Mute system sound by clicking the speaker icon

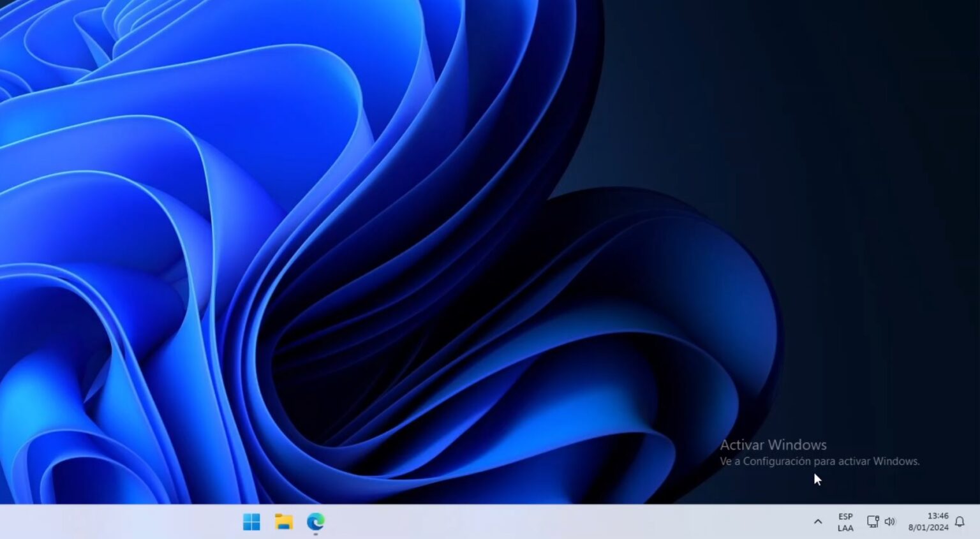pos(890,521)
